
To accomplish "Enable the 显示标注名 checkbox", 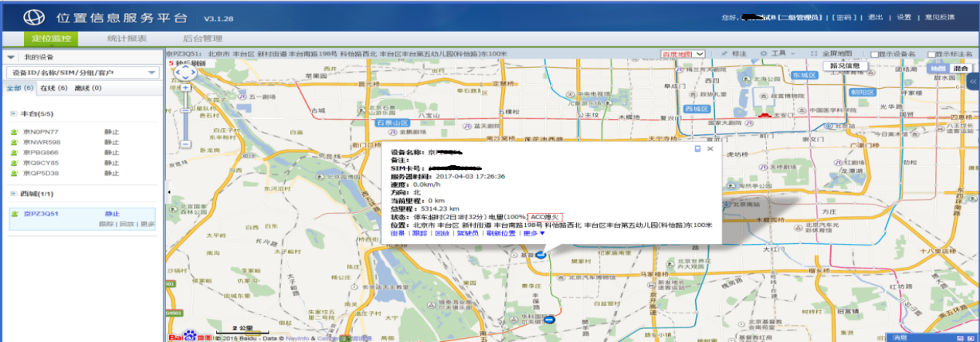I will coord(931,54).
